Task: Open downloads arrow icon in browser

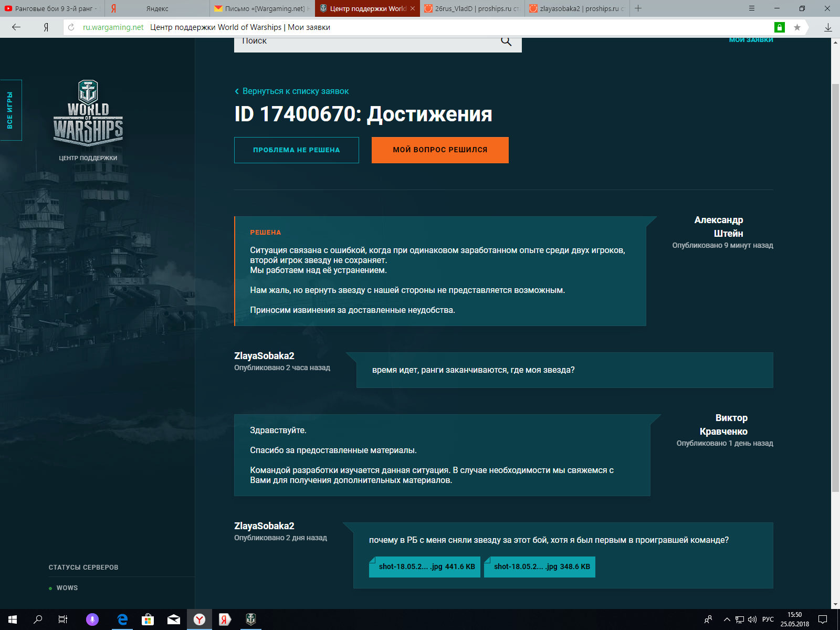Action: 828,27
